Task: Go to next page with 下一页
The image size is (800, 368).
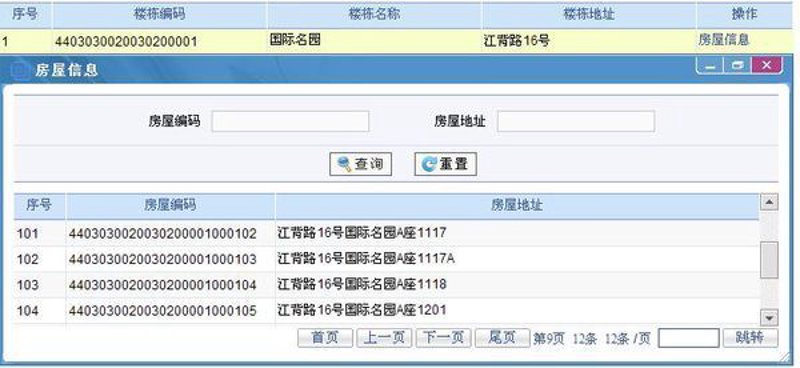Action: [443, 338]
